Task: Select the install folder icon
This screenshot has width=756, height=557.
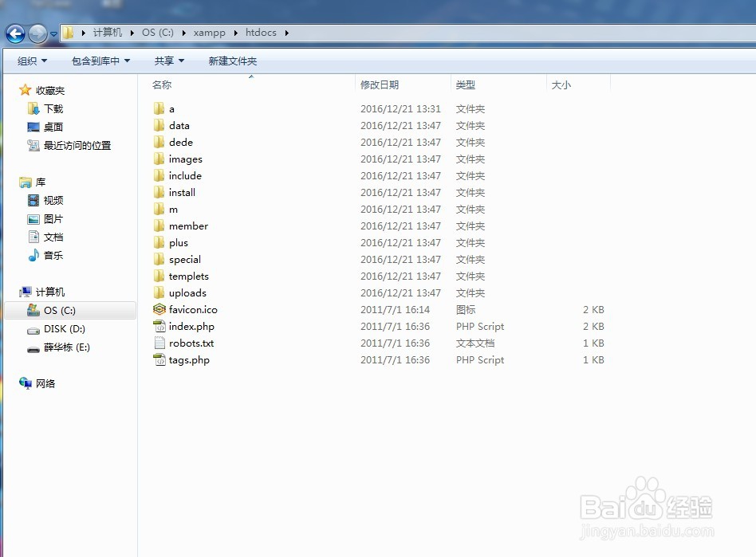Action: click(159, 192)
